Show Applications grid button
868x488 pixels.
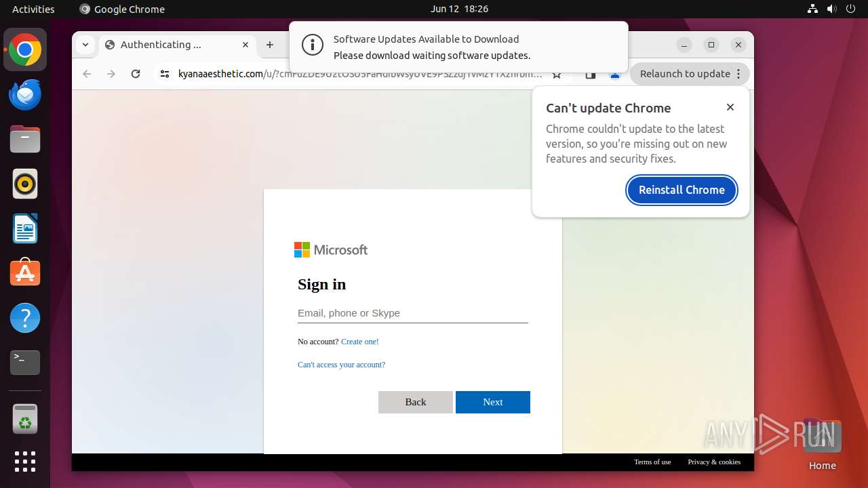click(x=25, y=462)
